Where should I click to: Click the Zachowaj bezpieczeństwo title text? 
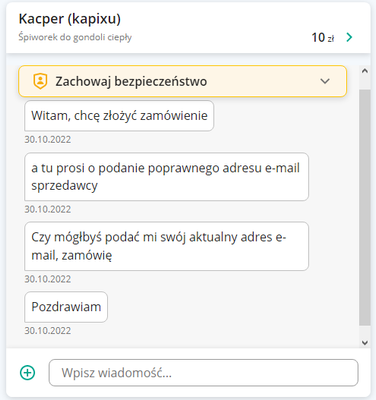click(131, 82)
